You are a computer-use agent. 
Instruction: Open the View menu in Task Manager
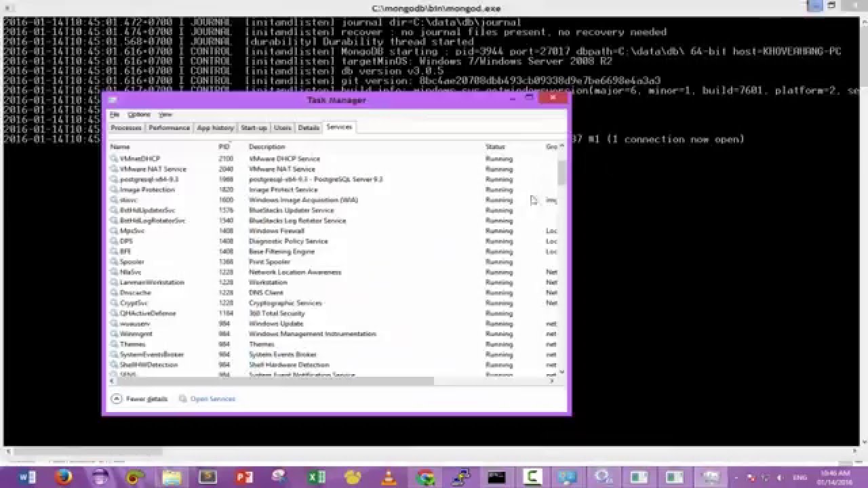coord(165,115)
